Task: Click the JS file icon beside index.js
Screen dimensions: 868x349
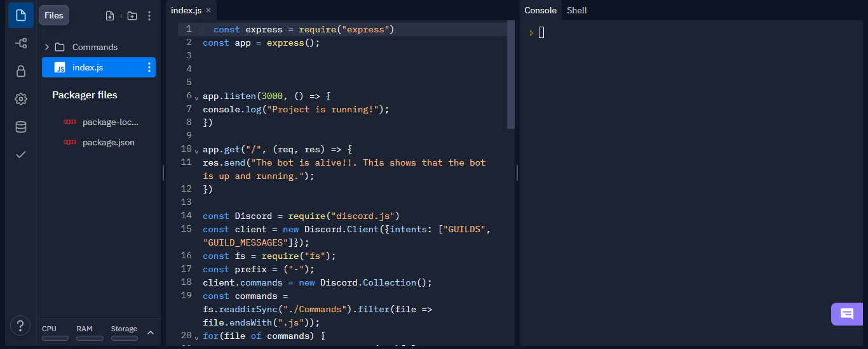Action: (x=60, y=67)
